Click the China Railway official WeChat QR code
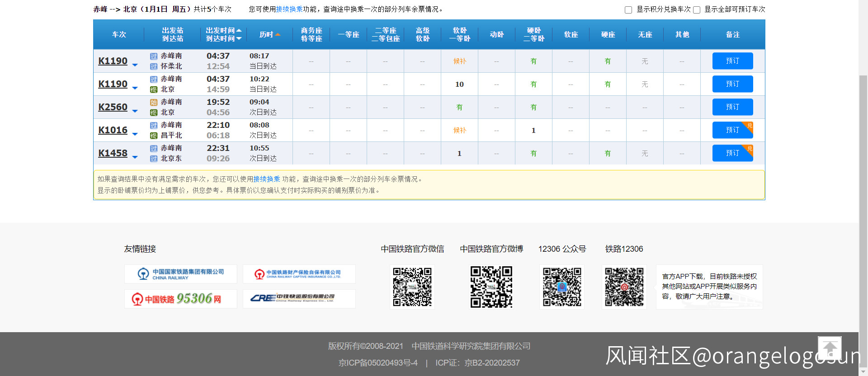868x376 pixels. click(412, 287)
